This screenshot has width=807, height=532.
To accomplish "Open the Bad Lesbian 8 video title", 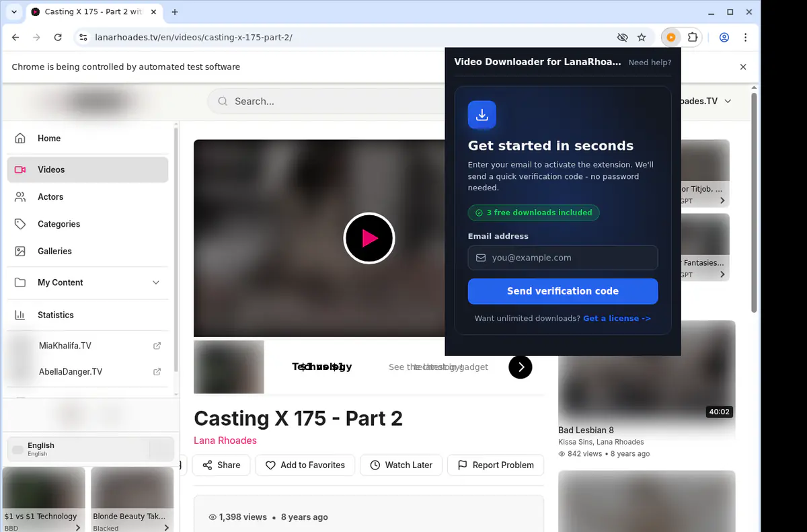I will (586, 430).
